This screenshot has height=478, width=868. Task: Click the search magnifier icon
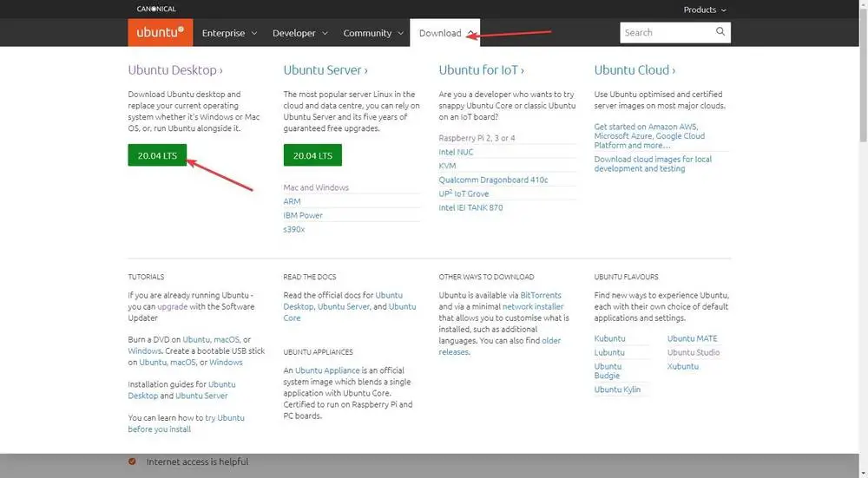point(720,31)
